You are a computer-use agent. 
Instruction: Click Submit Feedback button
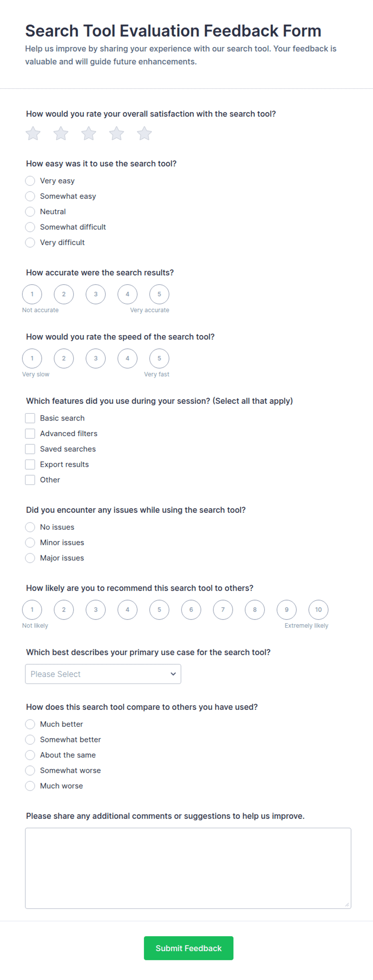189,948
